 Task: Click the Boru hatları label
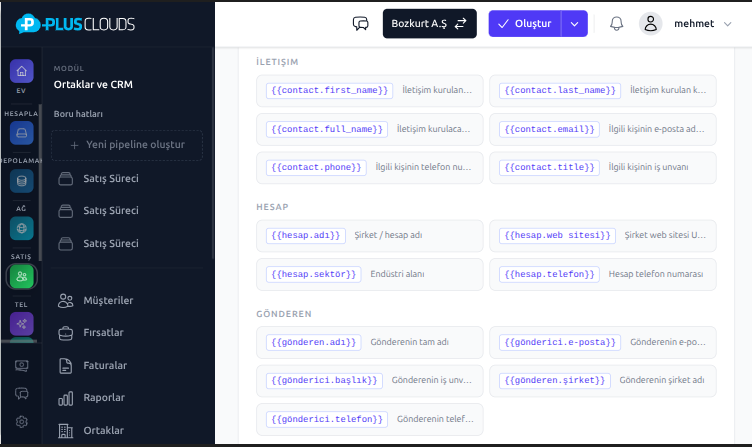(x=78, y=114)
